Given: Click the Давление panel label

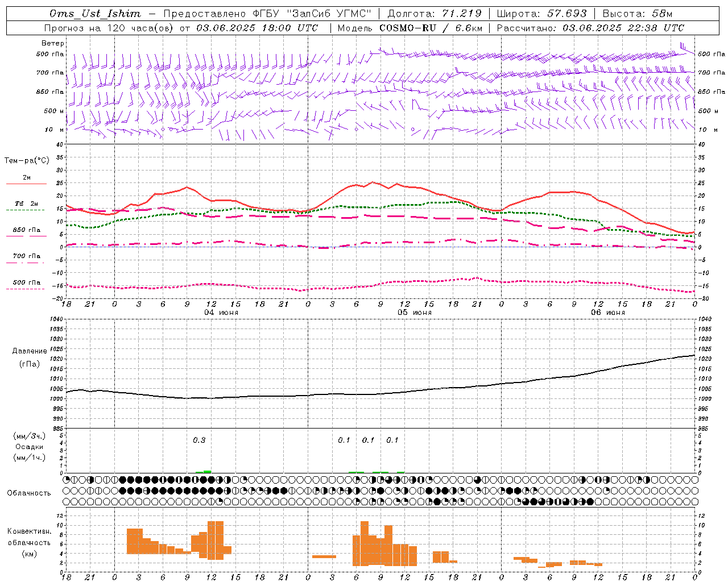Looking at the screenshot, I should 30,351.
